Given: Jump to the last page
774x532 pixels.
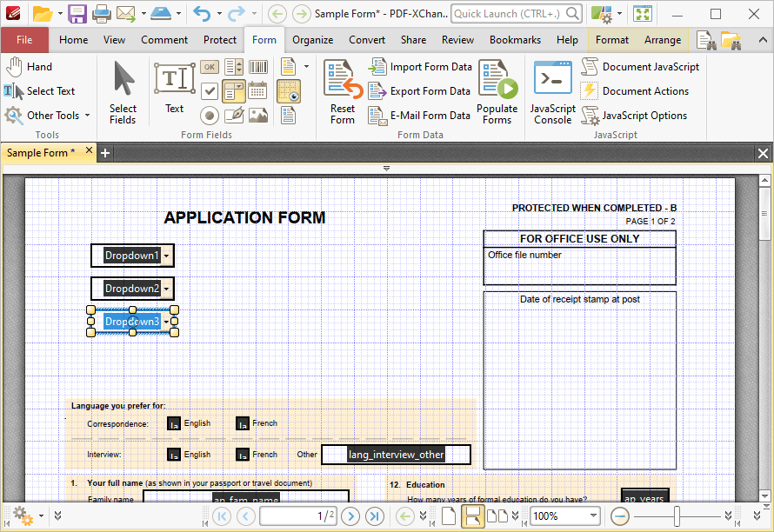Looking at the screenshot, I should (375, 516).
